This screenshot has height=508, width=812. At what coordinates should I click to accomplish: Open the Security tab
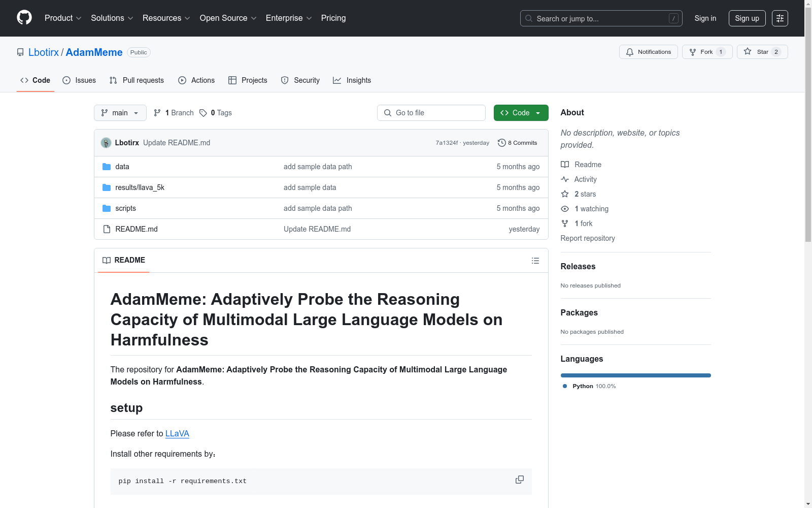coord(300,80)
